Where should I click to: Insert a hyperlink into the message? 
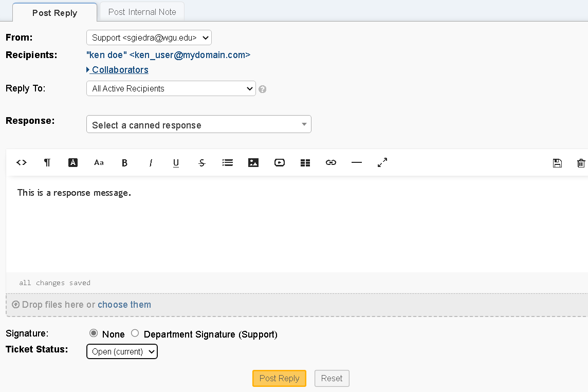click(330, 162)
